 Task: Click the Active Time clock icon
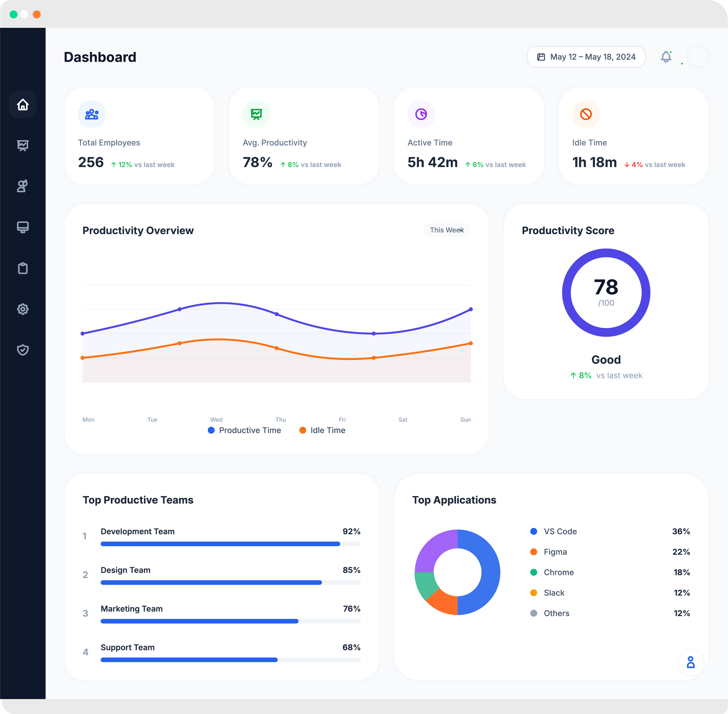(421, 114)
